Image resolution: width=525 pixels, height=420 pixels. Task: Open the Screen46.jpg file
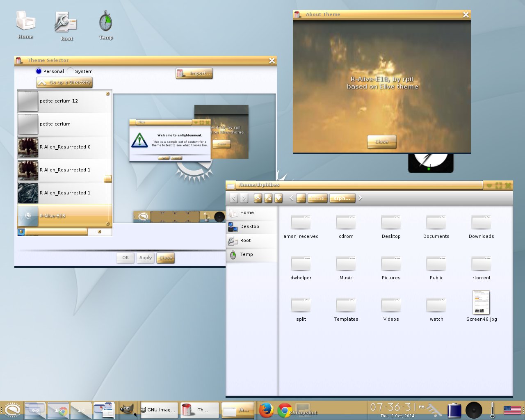pos(482,306)
